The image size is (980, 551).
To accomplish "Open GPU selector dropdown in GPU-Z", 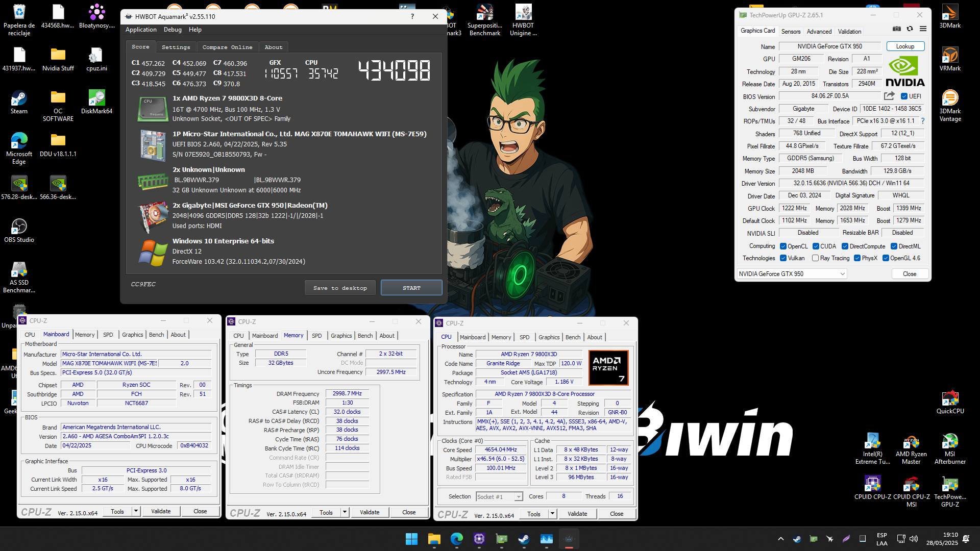I will [792, 274].
